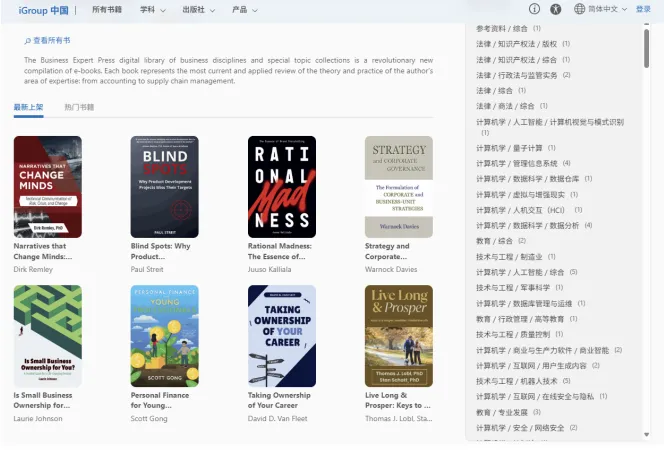
Task: Click the globe language icon
Action: click(x=579, y=9)
